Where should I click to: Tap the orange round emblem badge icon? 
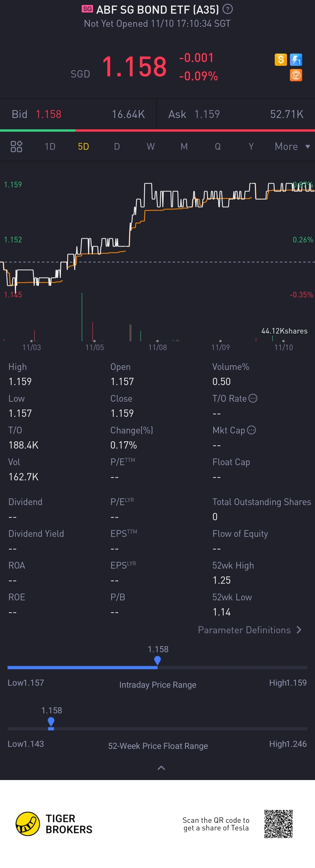point(296,75)
